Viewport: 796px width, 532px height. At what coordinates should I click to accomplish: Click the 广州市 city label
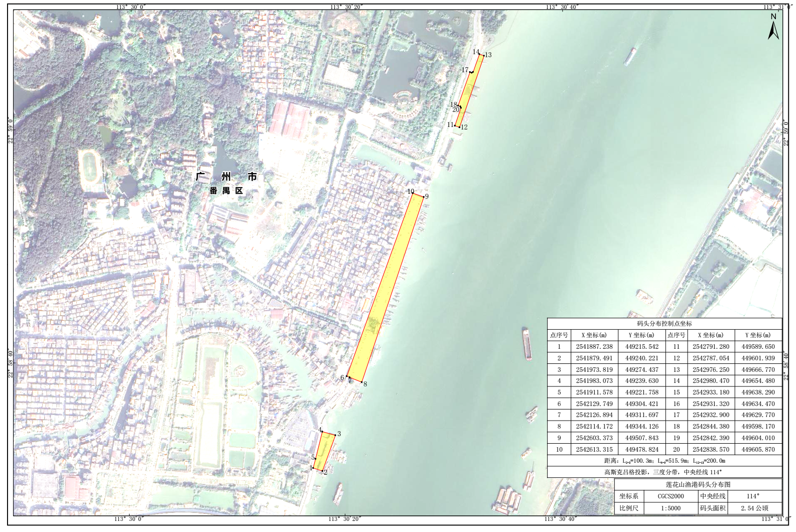226,177
